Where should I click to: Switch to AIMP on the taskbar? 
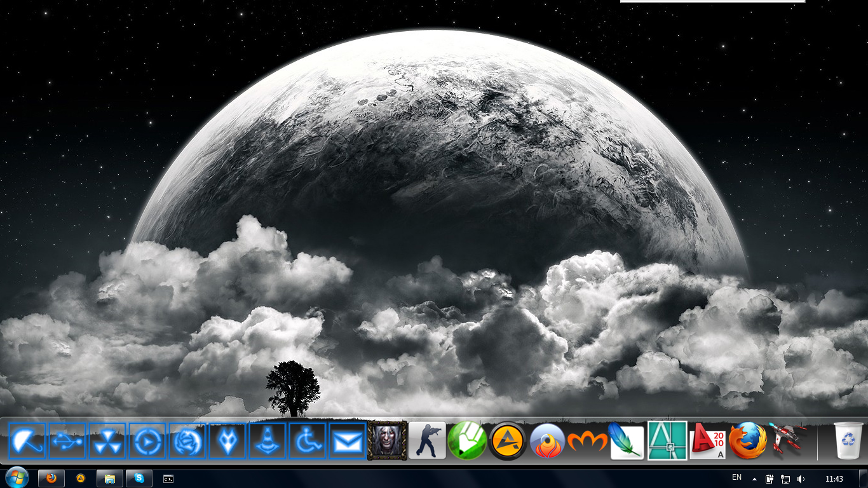click(81, 478)
